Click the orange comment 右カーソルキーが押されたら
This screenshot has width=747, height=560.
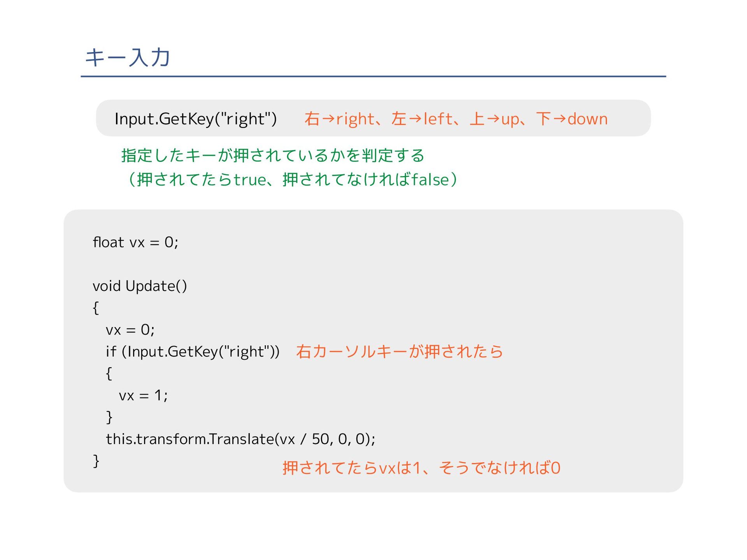pyautogui.click(x=399, y=352)
